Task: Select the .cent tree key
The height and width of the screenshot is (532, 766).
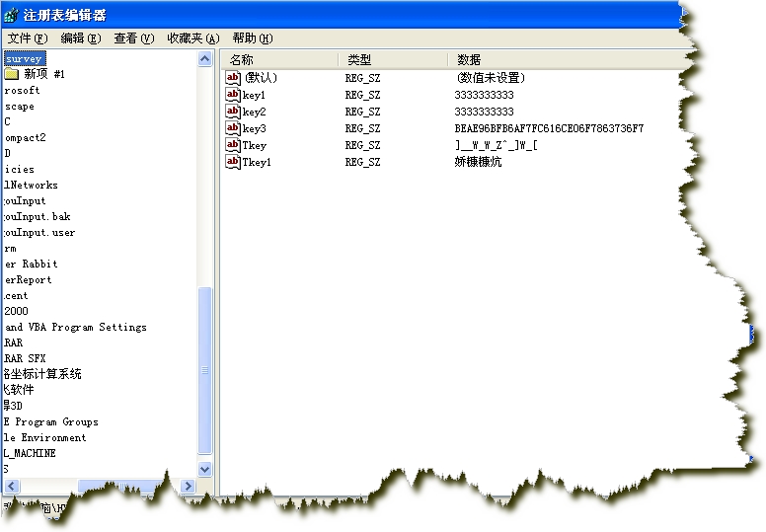Action: tap(16, 295)
